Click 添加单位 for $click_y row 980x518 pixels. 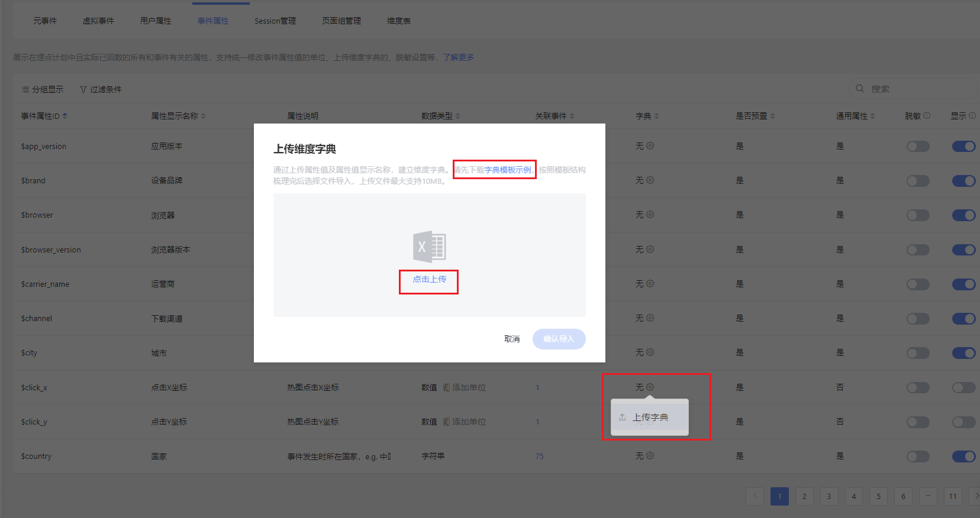pos(469,422)
